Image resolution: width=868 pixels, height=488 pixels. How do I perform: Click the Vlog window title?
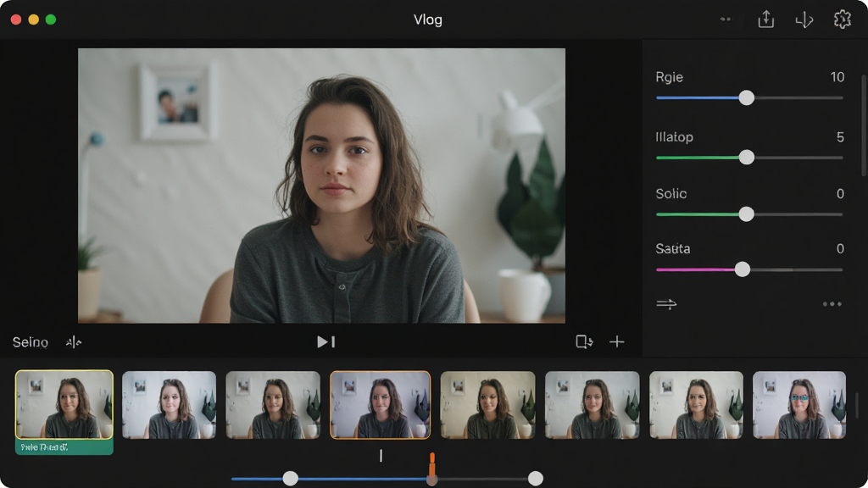pyautogui.click(x=428, y=20)
